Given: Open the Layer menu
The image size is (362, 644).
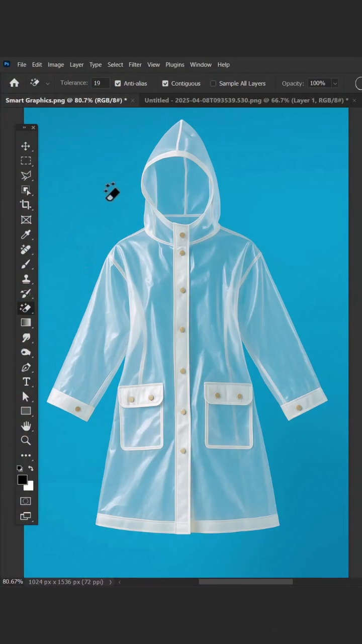Looking at the screenshot, I should pos(76,64).
